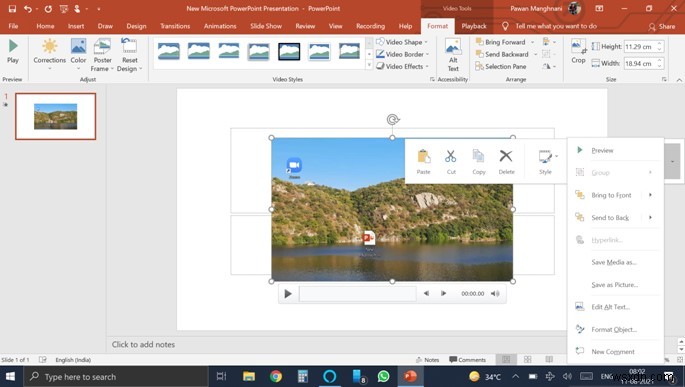Click the Width input field
The width and height of the screenshot is (685, 387).
click(640, 63)
